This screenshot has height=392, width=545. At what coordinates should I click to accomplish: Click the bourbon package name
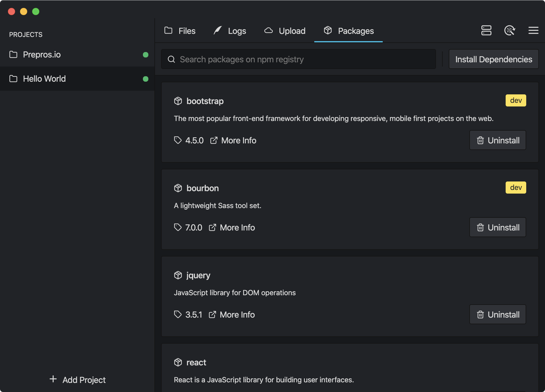pyautogui.click(x=203, y=188)
